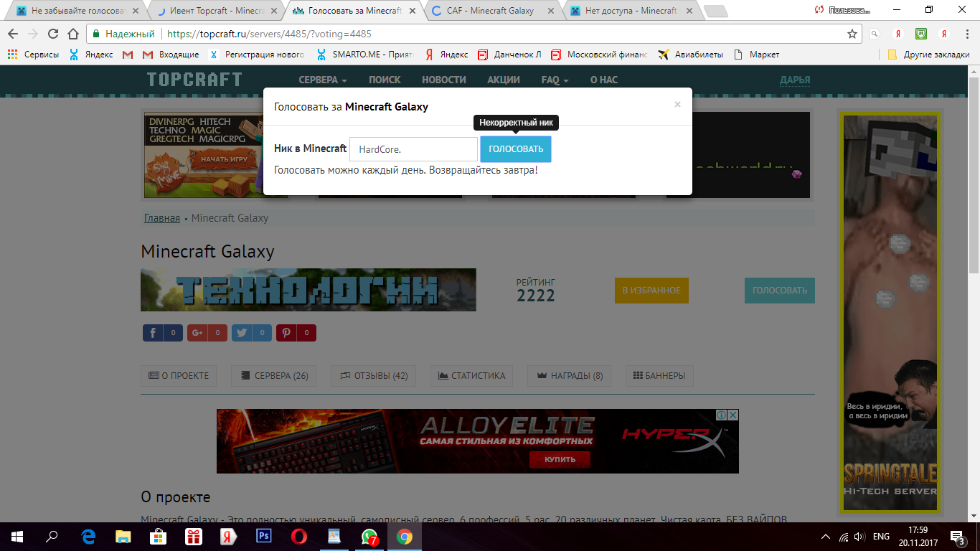This screenshot has width=980, height=551.
Task: Launch Microsoft Edge from the taskbar
Action: click(88, 537)
